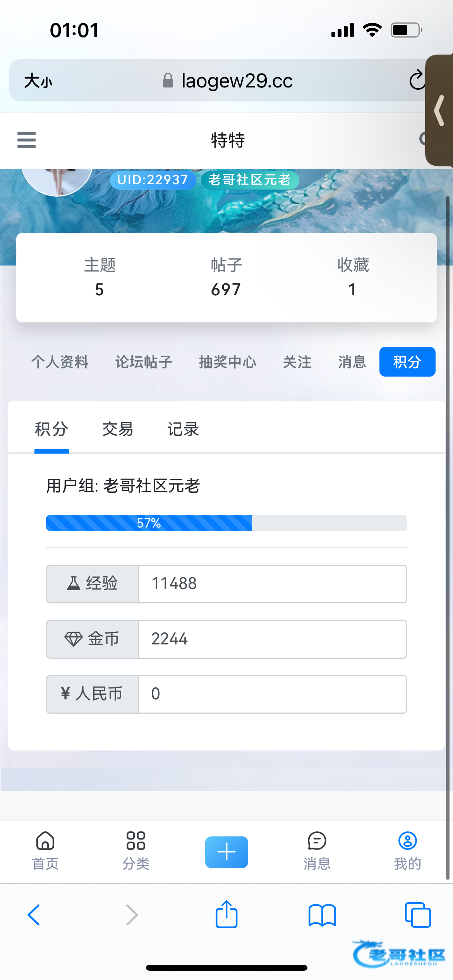Click the 57% progress bar
The width and height of the screenshot is (453, 980).
pos(226,523)
